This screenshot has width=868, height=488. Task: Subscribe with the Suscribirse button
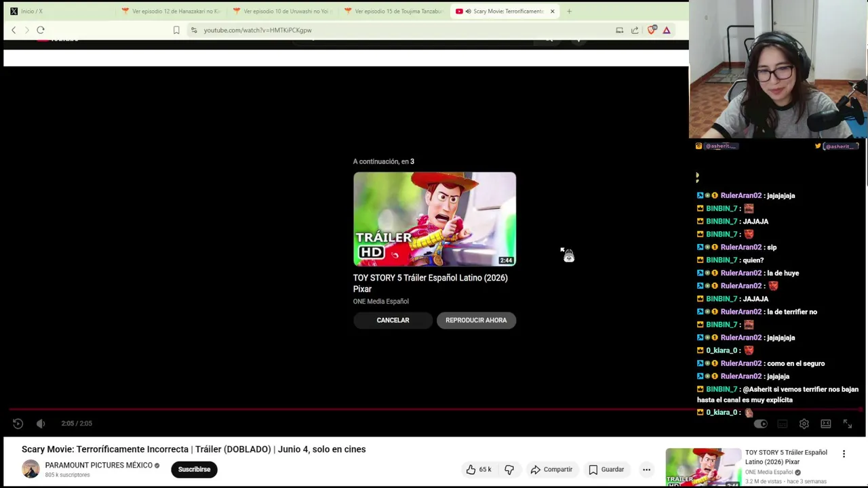[x=194, y=469]
